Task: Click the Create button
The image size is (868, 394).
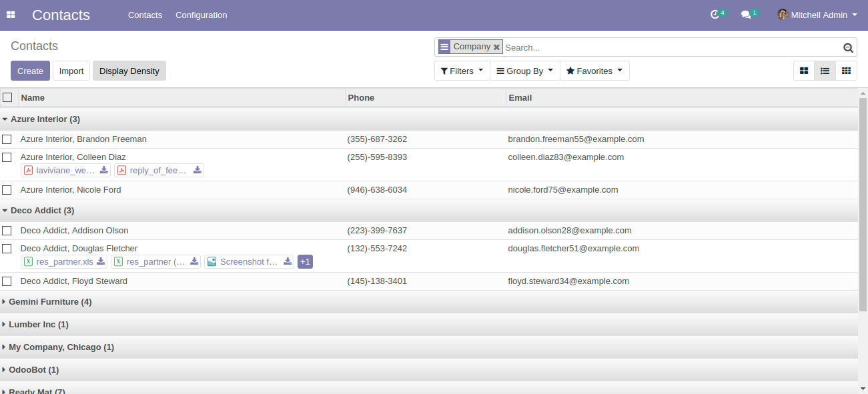Action: [x=30, y=71]
